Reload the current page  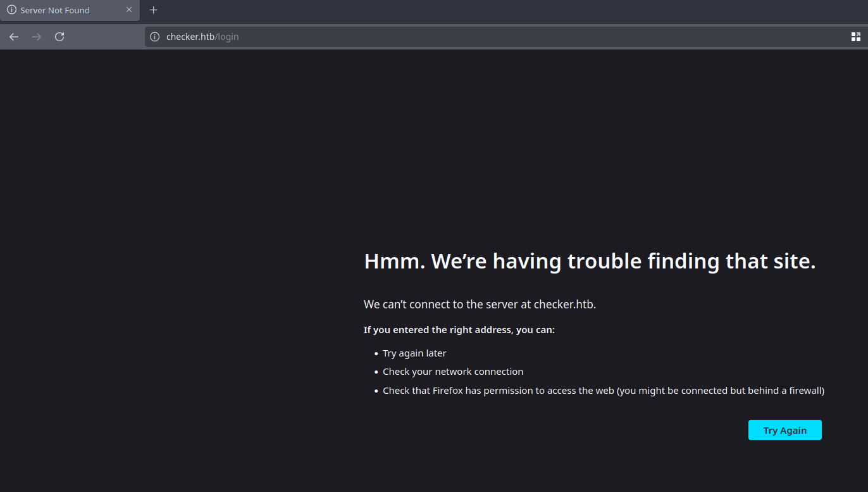59,37
